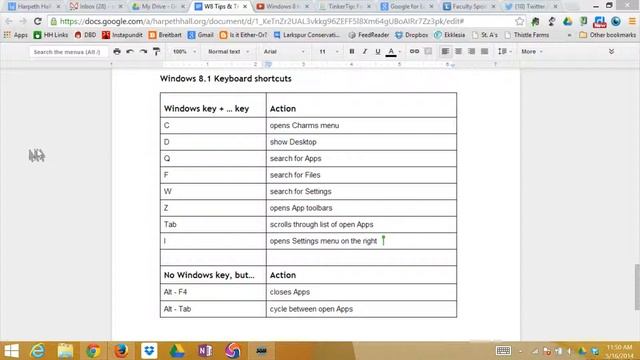Screen dimensions: 640x360
Task: Open Dropbox app from the taskbar
Action: 149,351
